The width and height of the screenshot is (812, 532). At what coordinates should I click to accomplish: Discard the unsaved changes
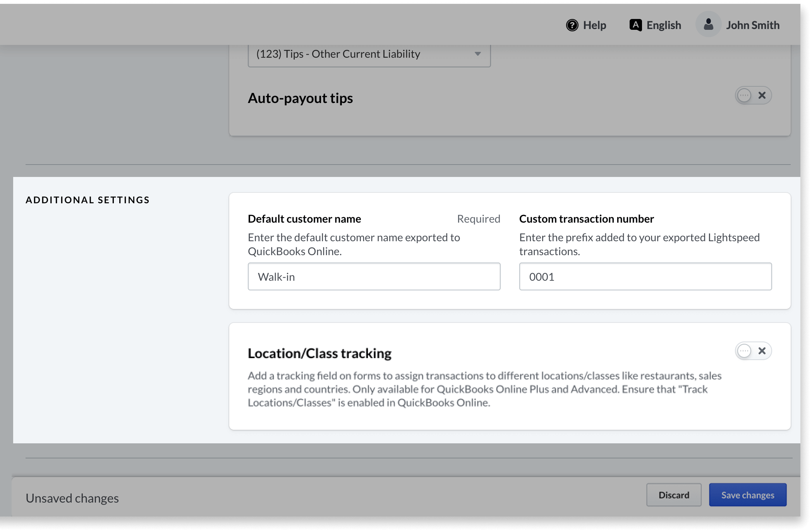[x=673, y=495]
